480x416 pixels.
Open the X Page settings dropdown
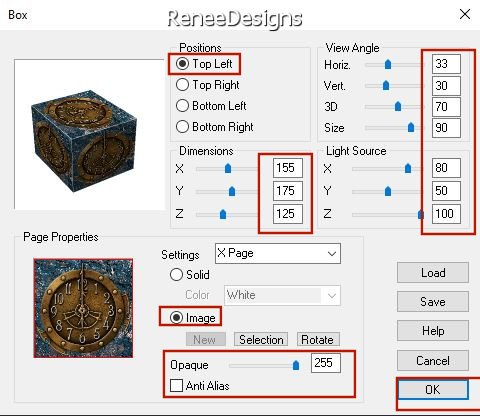point(278,254)
